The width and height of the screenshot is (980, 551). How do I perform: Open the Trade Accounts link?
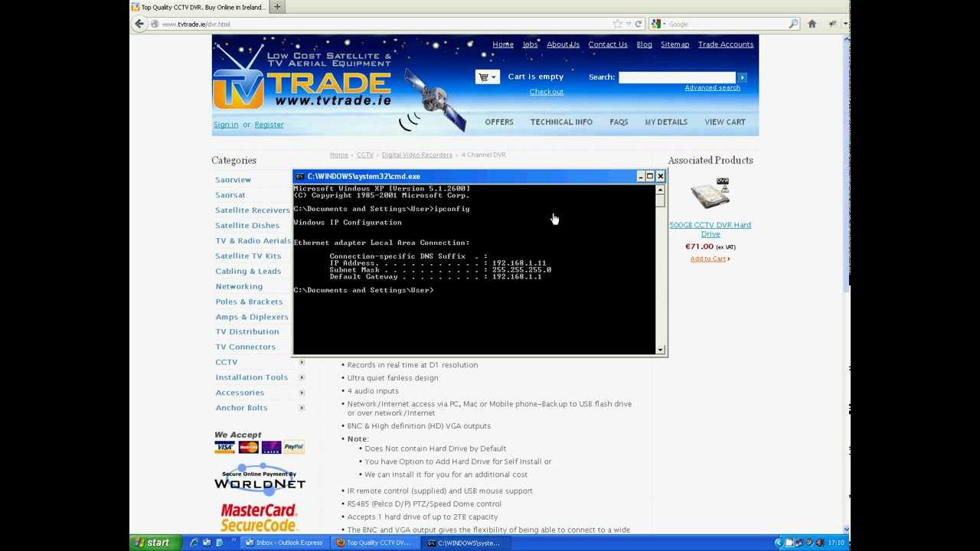point(726,44)
